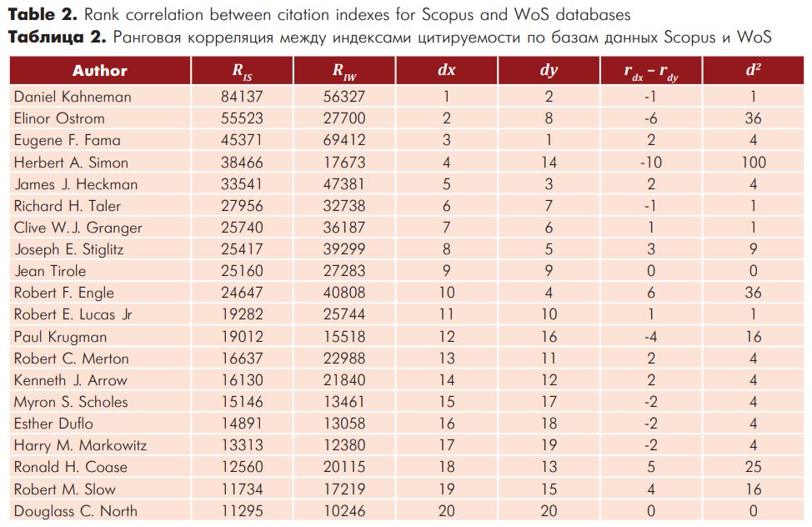Viewport: 812px width, 527px height.
Task: Click Kenneth J. Arrow's value 16130
Action: pyautogui.click(x=242, y=380)
